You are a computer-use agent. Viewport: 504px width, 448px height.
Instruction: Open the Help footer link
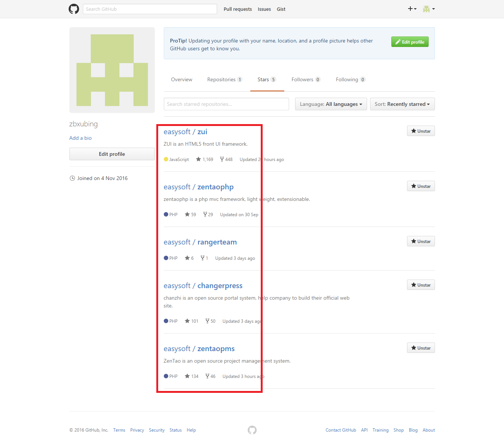[191, 430]
